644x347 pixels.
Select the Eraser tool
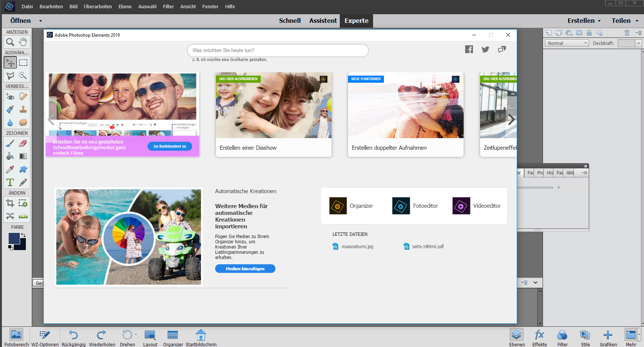tap(23, 143)
